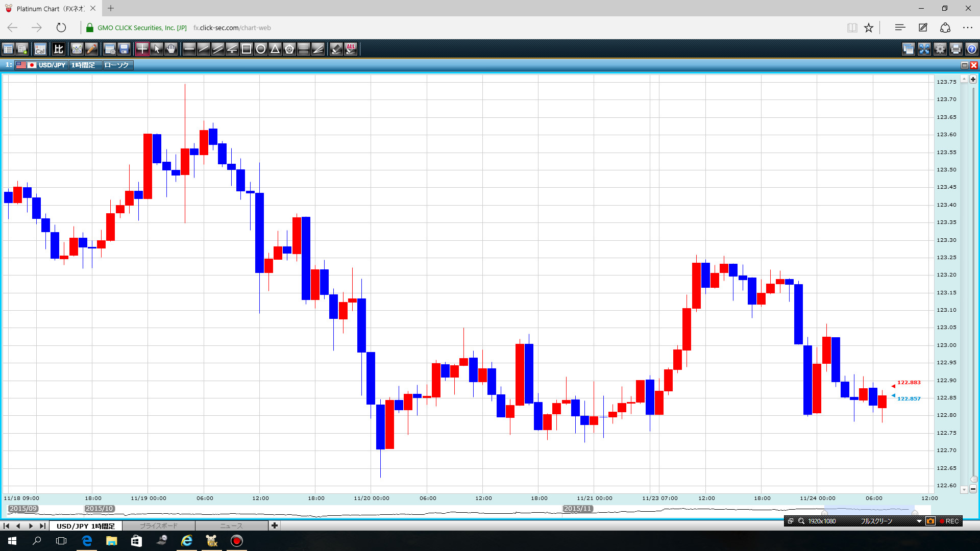Select the crosshair cursor tool
The height and width of the screenshot is (551, 980).
tap(142, 49)
